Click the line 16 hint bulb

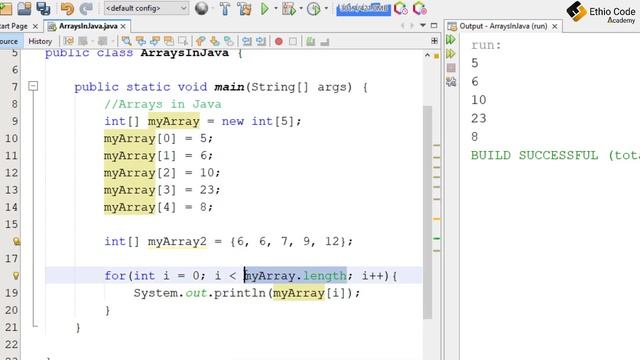(16, 241)
